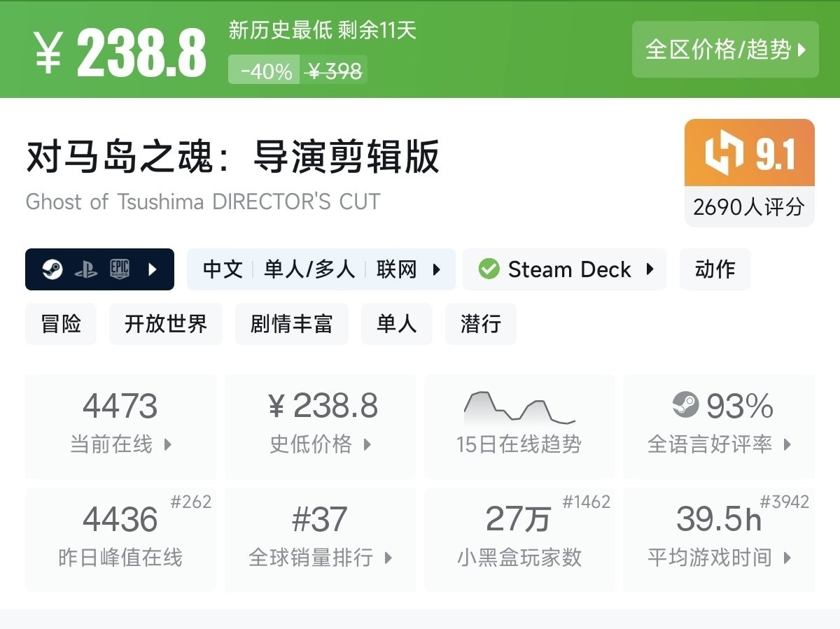
Task: Click the Steam platform icon
Action: [52, 269]
